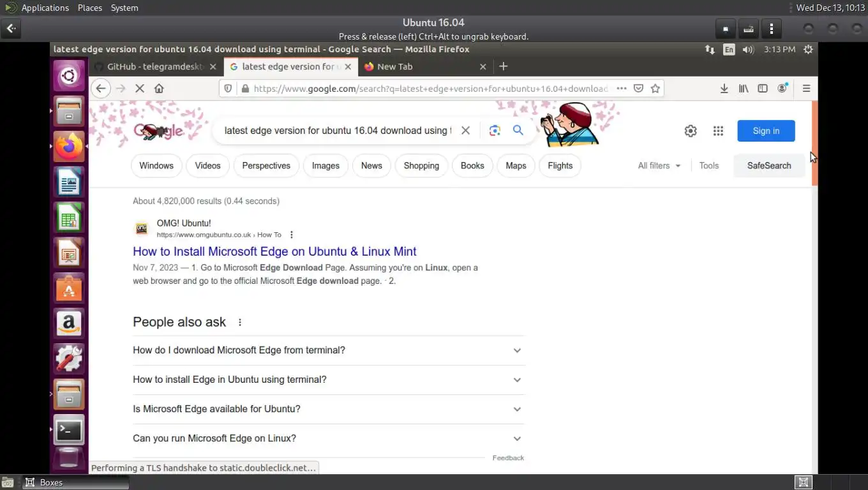
Task: Open How to Install Microsoft Edge link
Action: (274, 251)
